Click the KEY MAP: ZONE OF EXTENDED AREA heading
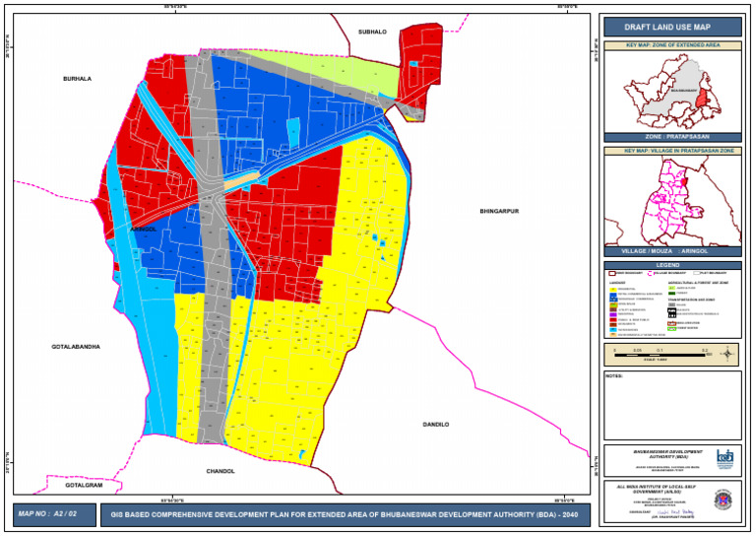Viewport: 756px width, 536px height. tap(672, 45)
